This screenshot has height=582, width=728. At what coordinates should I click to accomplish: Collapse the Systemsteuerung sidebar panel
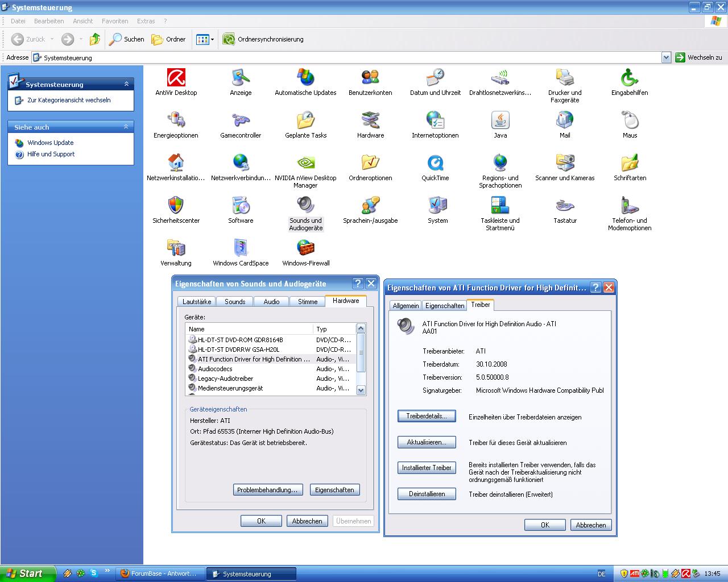[x=126, y=84]
